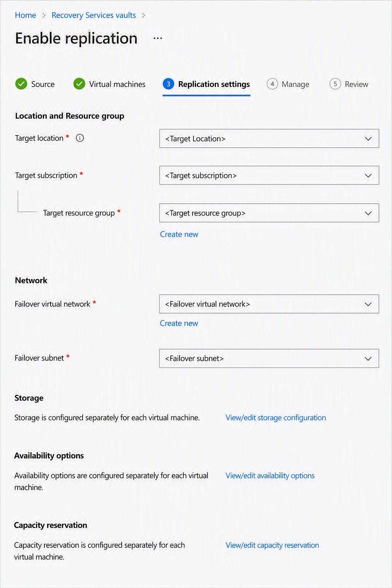
Task: Go to the Review tab
Action: tap(349, 84)
